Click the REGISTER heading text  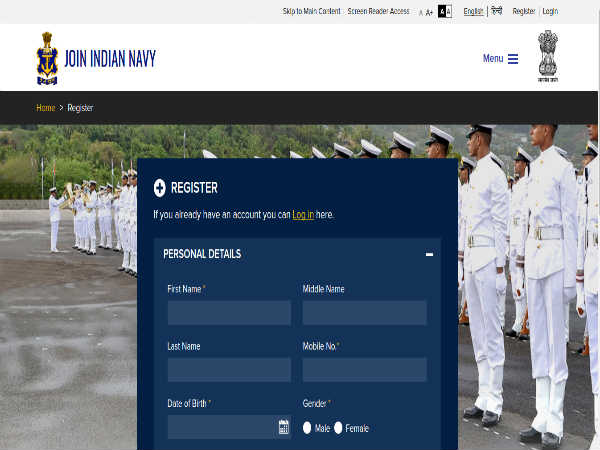coord(194,188)
